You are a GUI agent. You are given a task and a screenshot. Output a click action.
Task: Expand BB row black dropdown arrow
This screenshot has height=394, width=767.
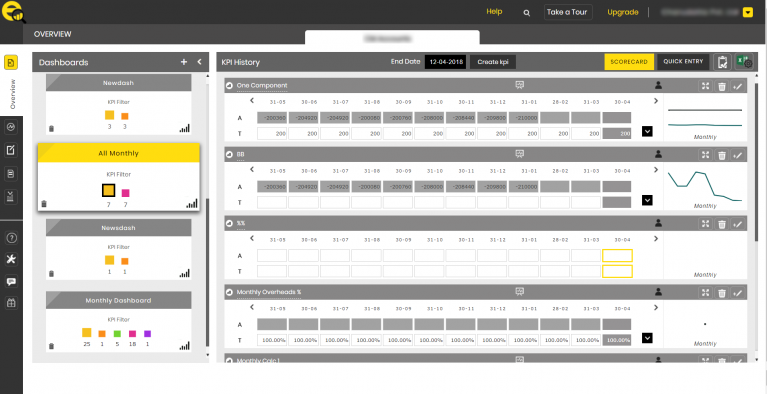point(647,200)
